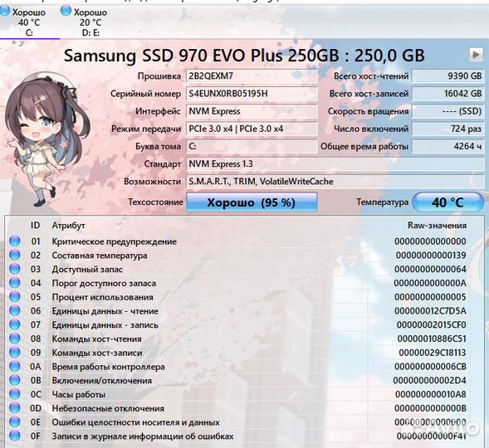Click status orb for attribute 0D
Viewport: 489px width, 448px height.
(14, 408)
